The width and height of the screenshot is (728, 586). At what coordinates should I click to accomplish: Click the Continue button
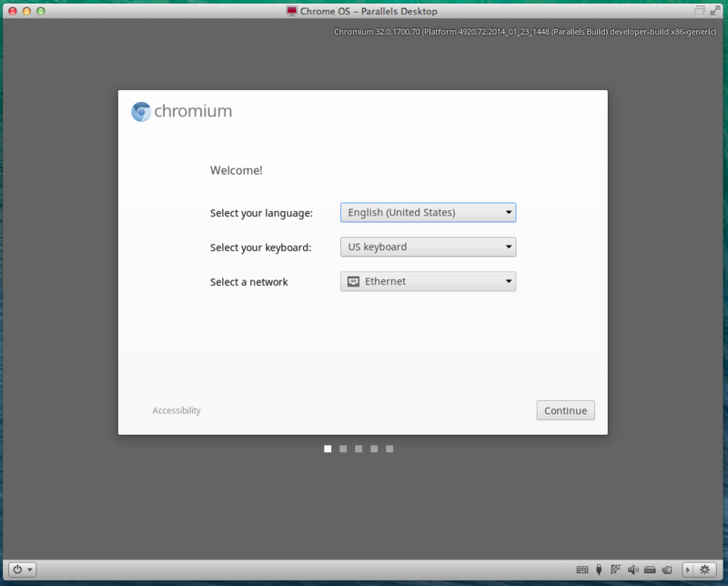click(565, 410)
